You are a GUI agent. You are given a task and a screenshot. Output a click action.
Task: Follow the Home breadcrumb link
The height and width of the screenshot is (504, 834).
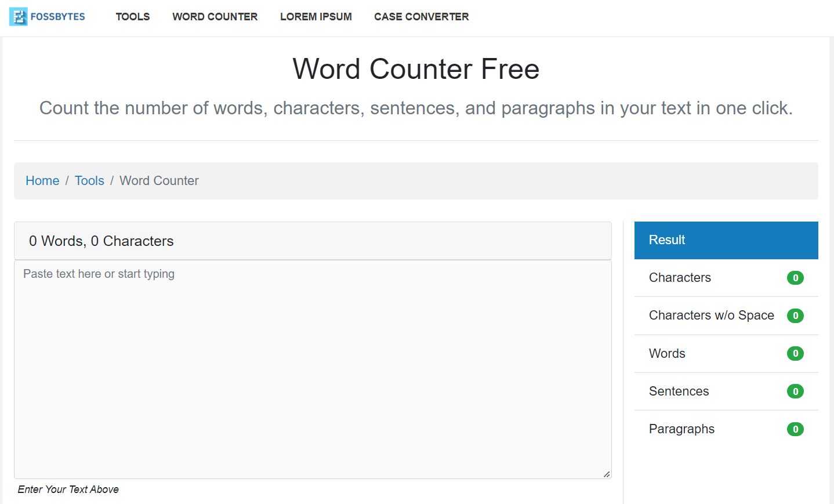point(42,181)
